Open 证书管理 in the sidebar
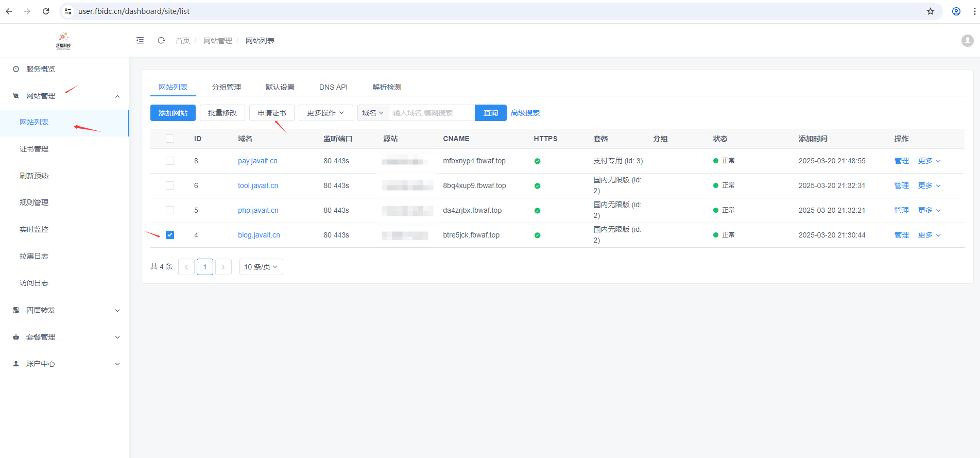 click(34, 149)
